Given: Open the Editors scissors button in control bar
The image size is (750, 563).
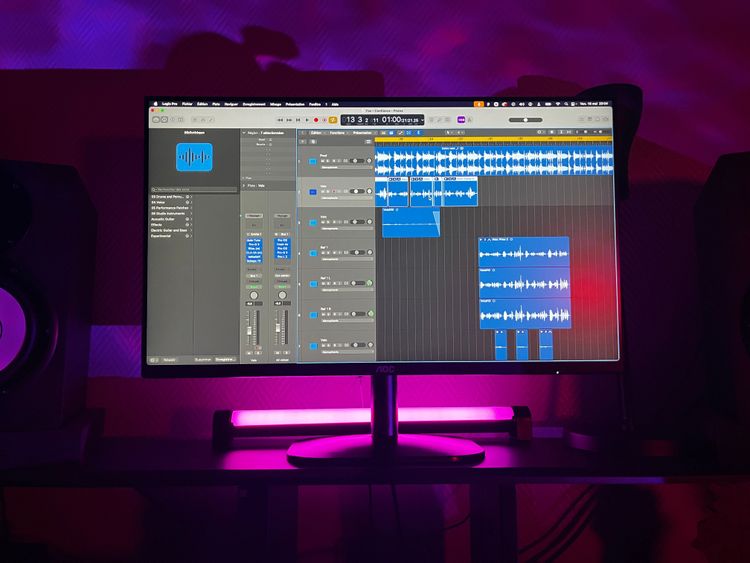Looking at the screenshot, I should click(211, 120).
